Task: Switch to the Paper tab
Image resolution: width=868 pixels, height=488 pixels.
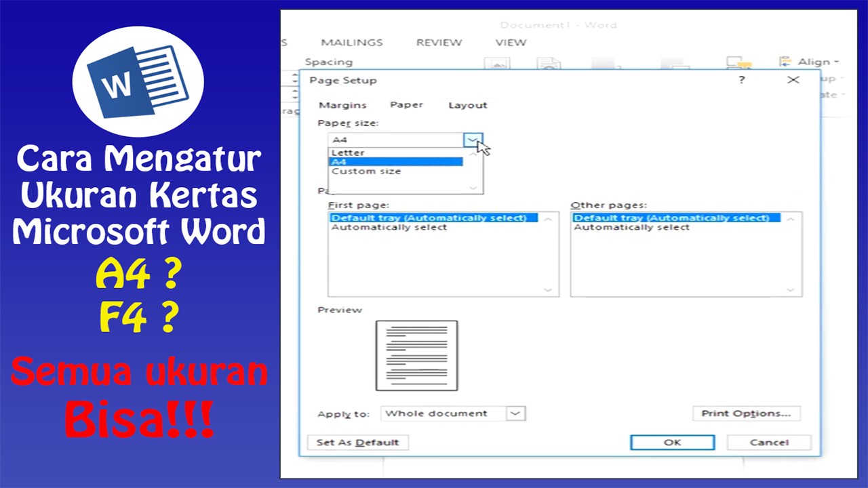Action: click(x=406, y=105)
